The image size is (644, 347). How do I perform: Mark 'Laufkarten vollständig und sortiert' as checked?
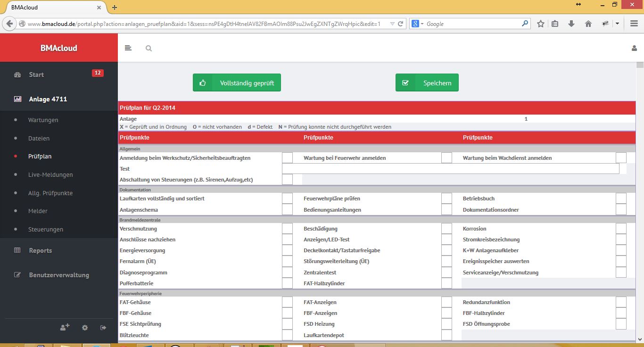click(x=287, y=198)
